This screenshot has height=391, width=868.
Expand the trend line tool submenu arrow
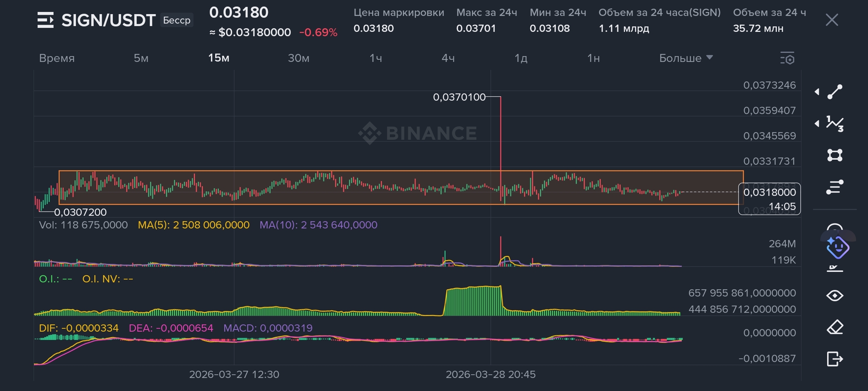817,92
